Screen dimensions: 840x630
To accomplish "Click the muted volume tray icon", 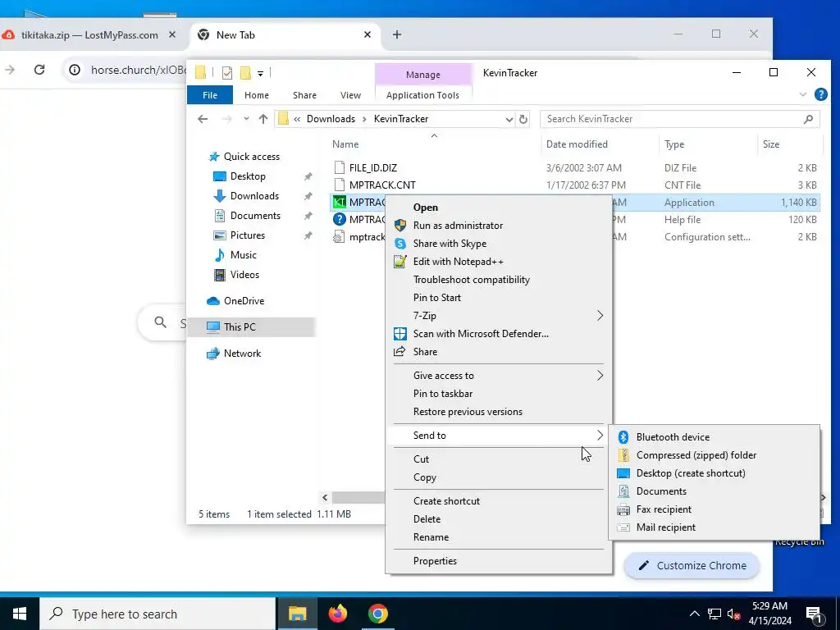I will 733,614.
